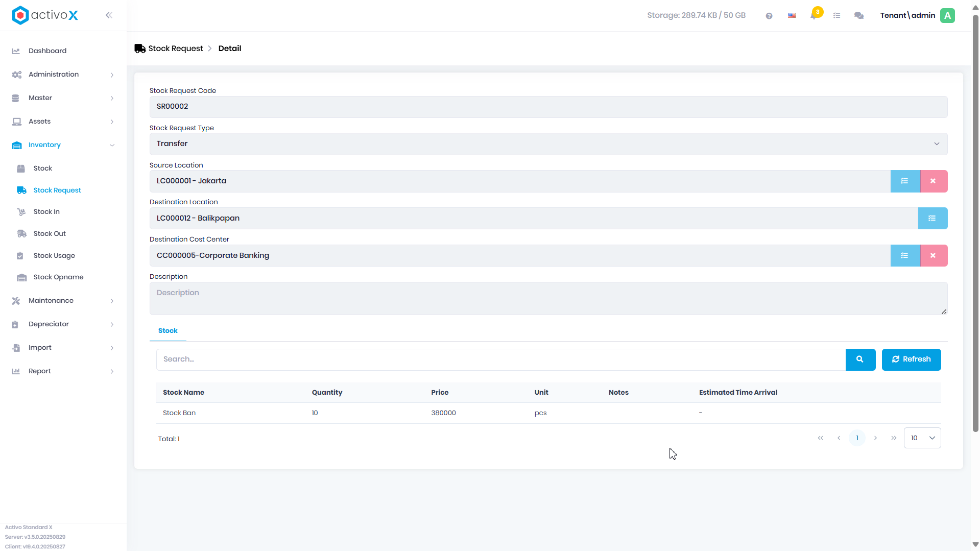Click the Destination Location field LC000012 - Balikpapan

pyautogui.click(x=534, y=219)
